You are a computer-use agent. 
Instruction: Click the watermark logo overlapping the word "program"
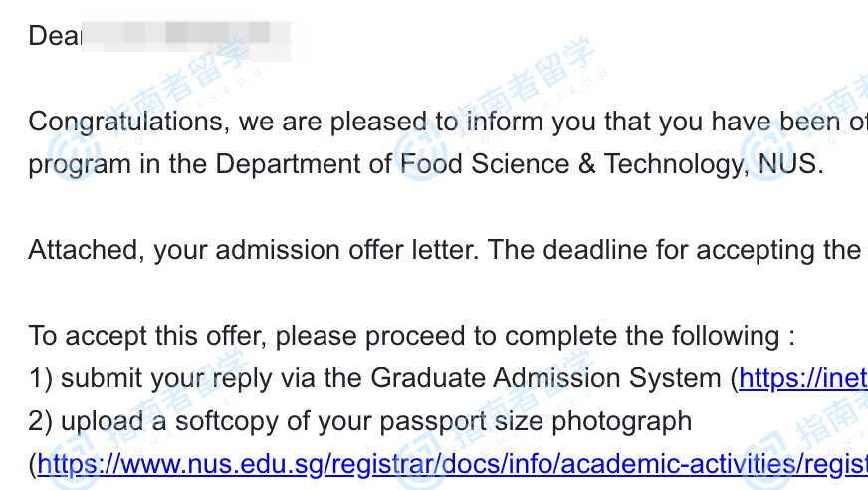[x=74, y=154]
